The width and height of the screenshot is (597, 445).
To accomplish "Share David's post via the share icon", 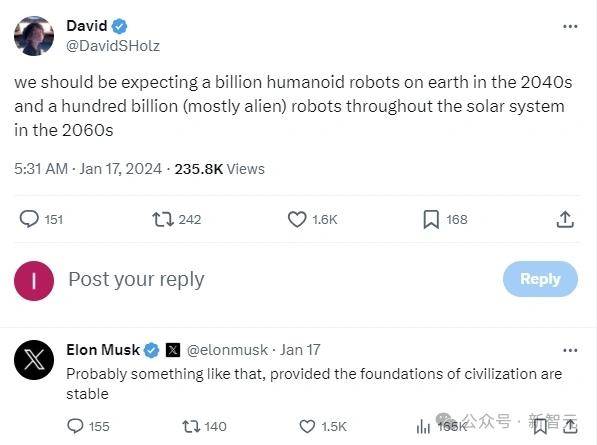I will coord(565,219).
